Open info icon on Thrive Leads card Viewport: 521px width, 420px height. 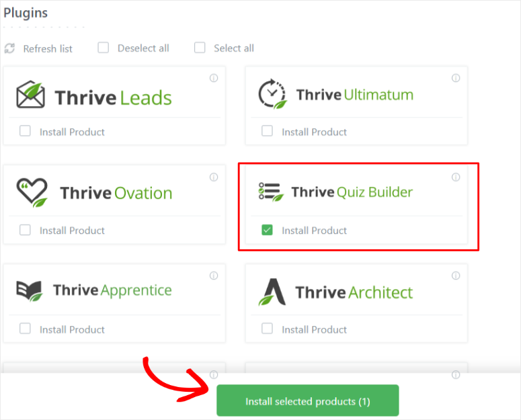point(214,78)
